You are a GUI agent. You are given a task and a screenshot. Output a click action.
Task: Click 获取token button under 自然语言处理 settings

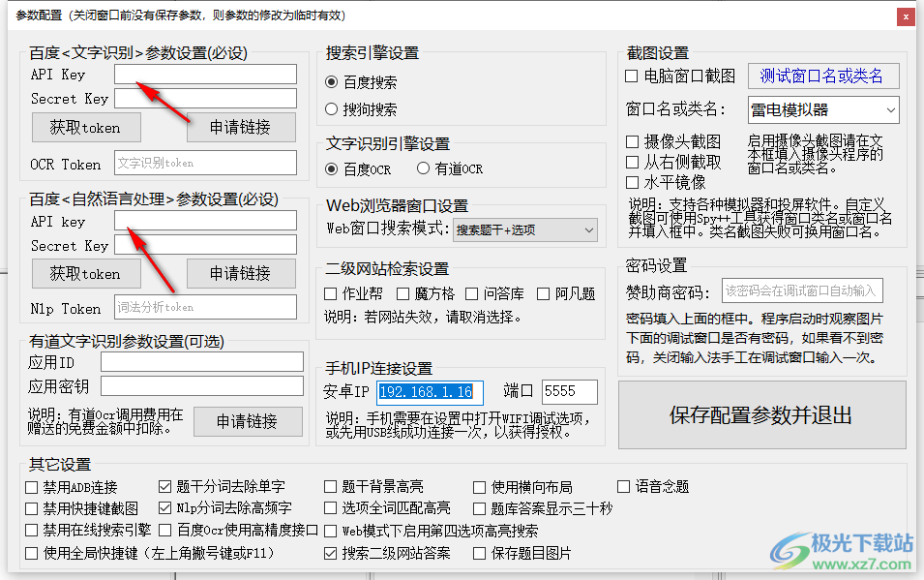[x=86, y=274]
